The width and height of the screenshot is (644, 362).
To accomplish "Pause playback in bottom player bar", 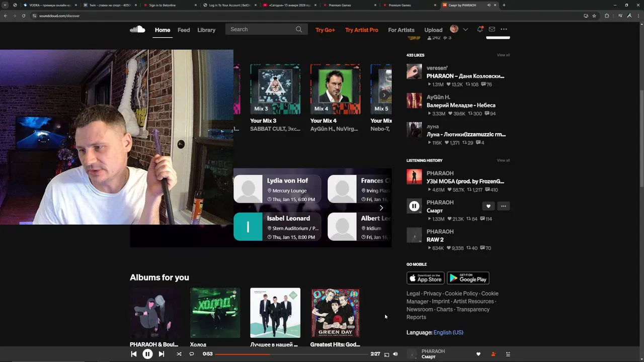I will pyautogui.click(x=147, y=354).
